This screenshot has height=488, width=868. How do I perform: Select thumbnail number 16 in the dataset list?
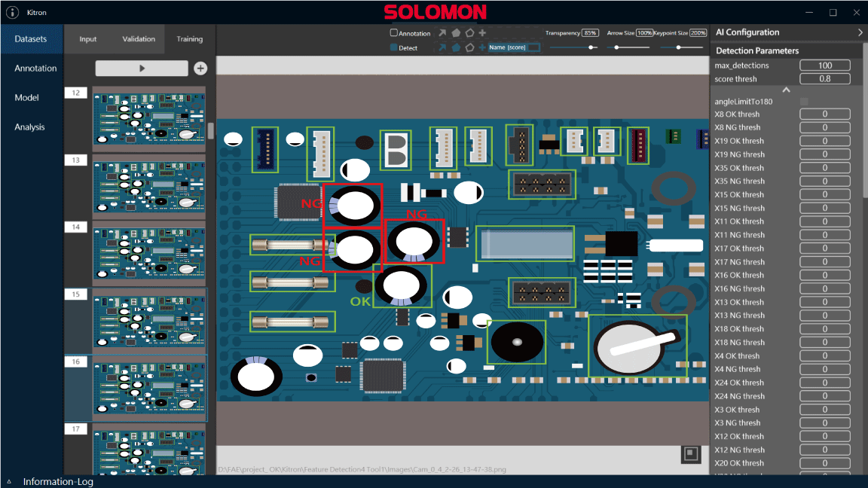pos(148,388)
